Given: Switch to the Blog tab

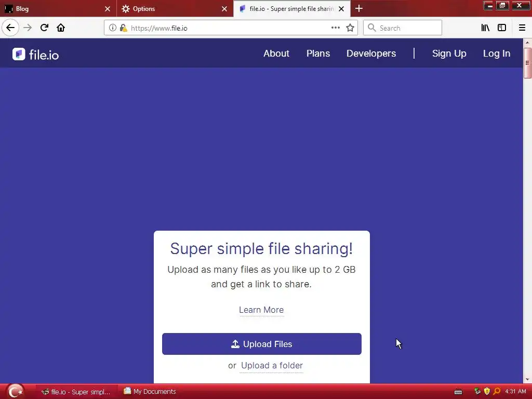Looking at the screenshot, I should pyautogui.click(x=58, y=9).
